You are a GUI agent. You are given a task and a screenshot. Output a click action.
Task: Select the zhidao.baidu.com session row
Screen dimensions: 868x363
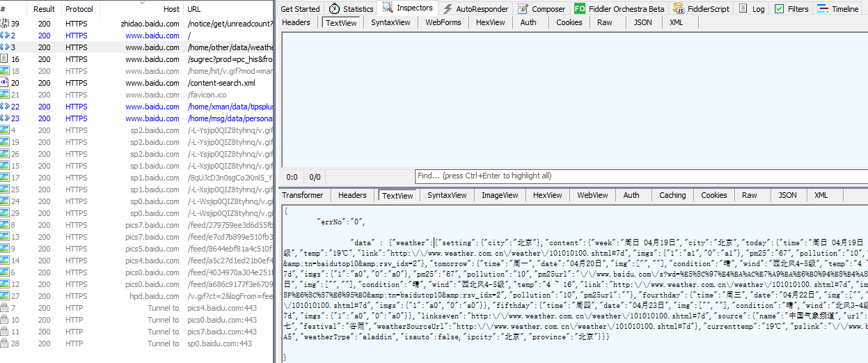pos(139,24)
